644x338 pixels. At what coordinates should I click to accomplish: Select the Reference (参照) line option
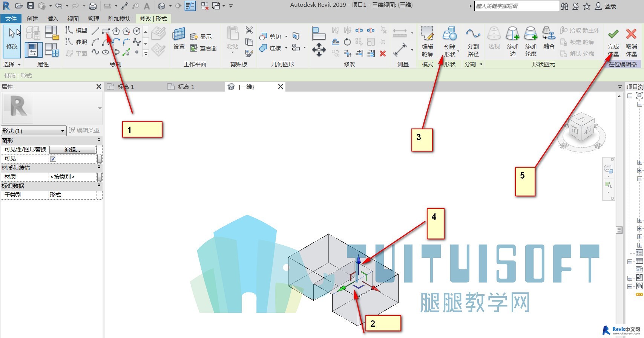coord(77,42)
